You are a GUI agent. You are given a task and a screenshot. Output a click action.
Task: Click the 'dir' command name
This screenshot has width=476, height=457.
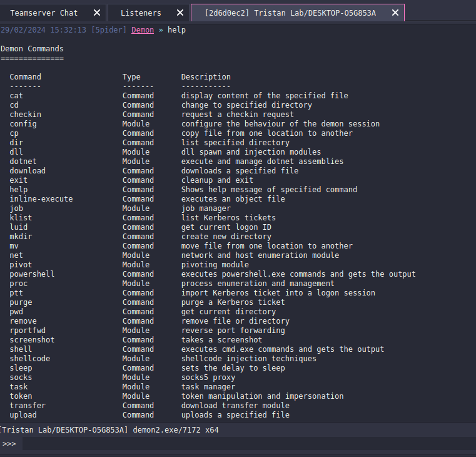tap(16, 143)
